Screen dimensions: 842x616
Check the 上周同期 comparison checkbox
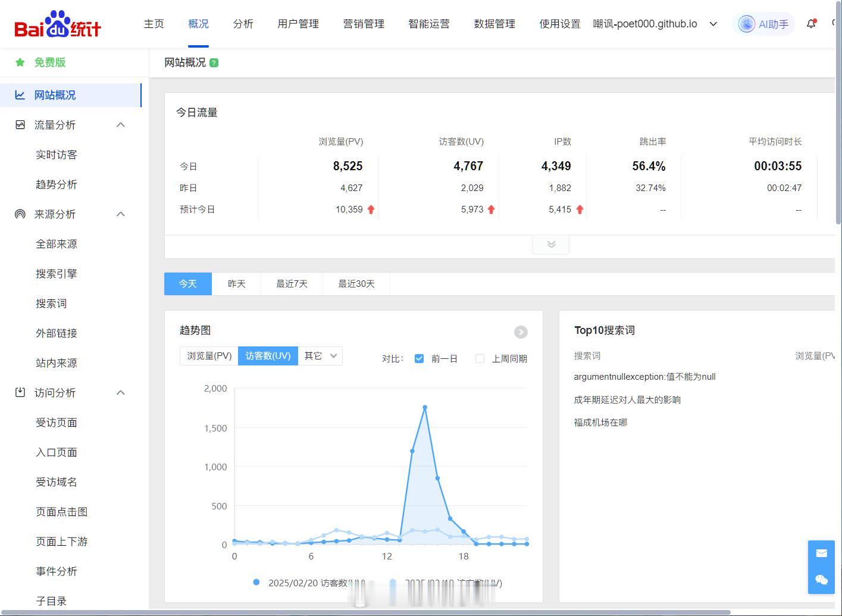(480, 358)
